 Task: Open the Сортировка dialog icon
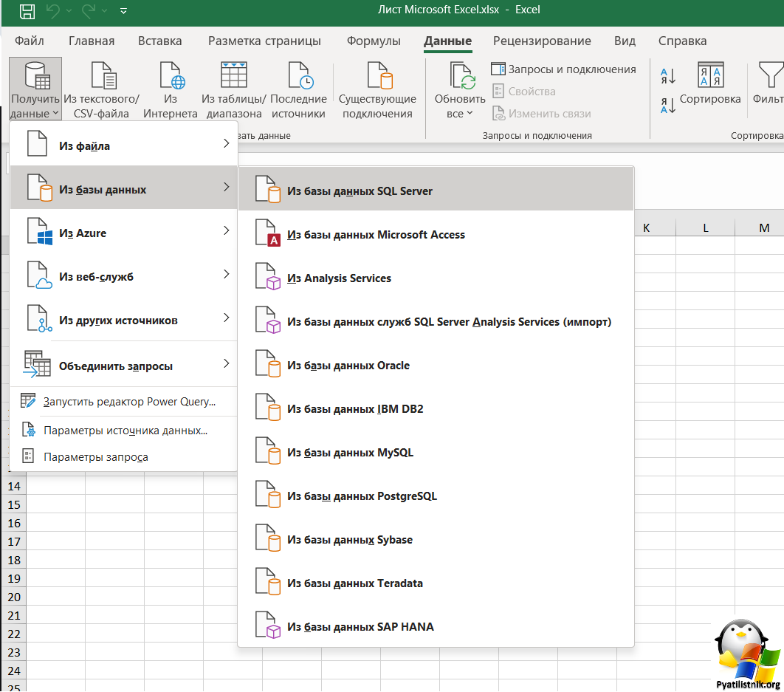click(x=710, y=75)
